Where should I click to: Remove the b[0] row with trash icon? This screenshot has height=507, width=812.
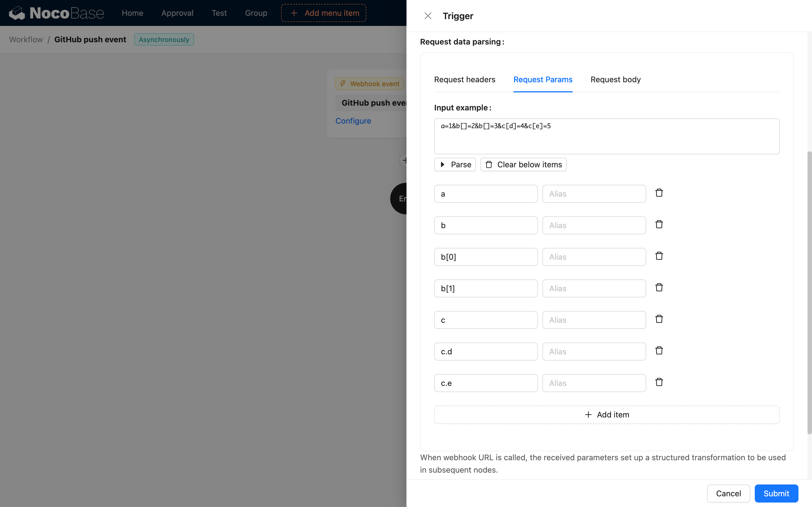tap(659, 256)
